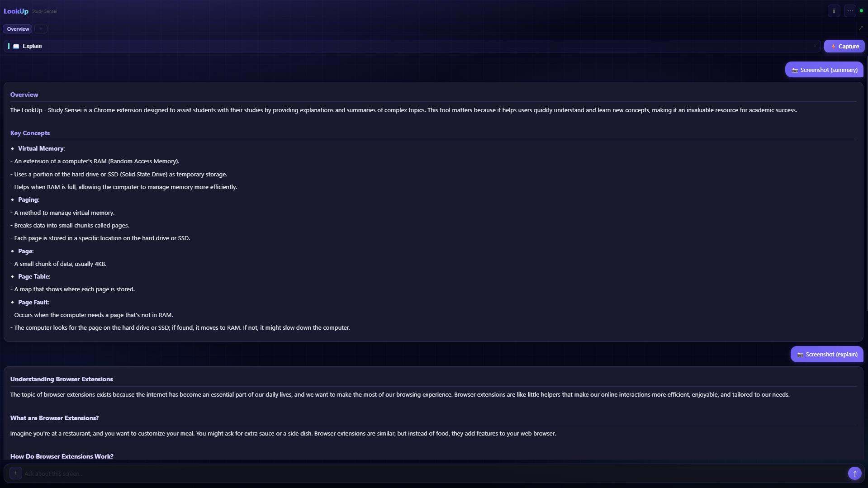Send the message with the up-arrow button
The width and height of the screenshot is (868, 488).
tap(854, 474)
